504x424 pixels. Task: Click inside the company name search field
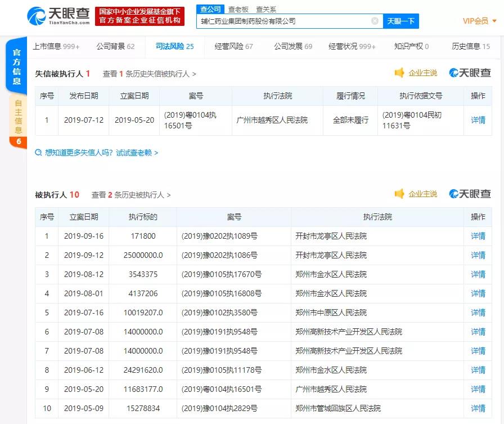point(281,20)
